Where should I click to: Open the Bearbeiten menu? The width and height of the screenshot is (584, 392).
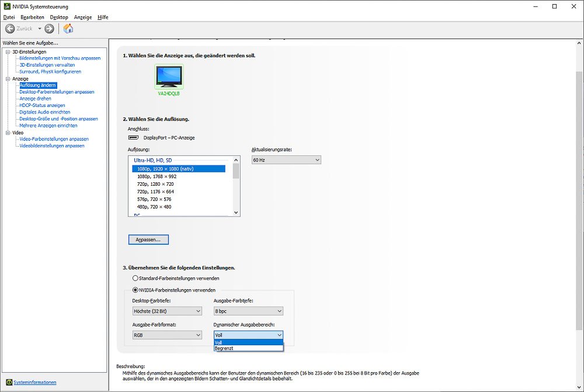tap(32, 17)
